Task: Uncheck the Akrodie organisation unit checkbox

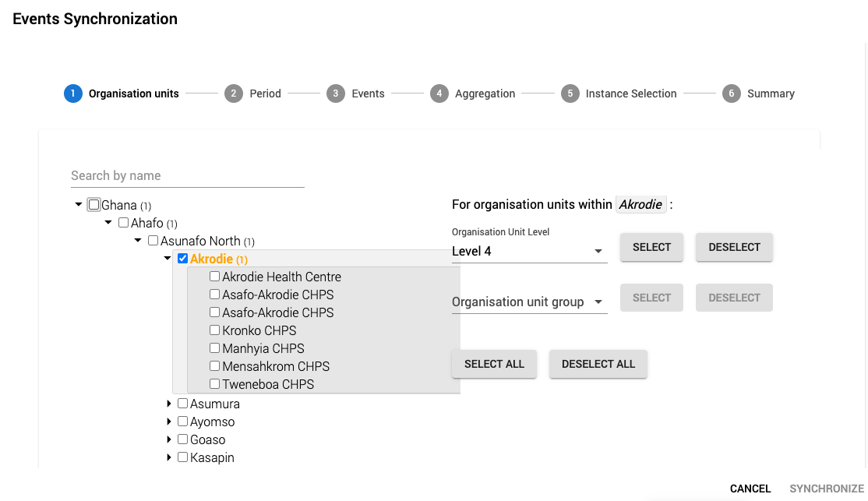Action: (x=182, y=258)
